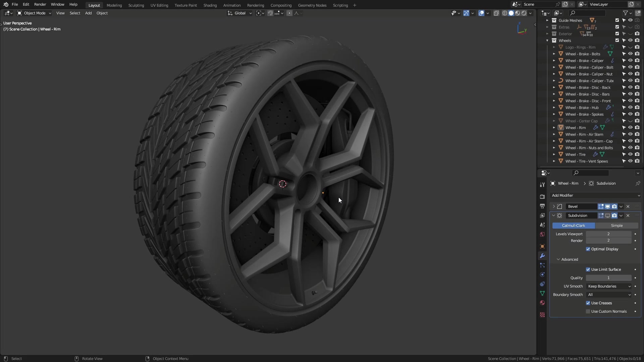644x362 pixels.
Task: Open the Output properties tab icon
Action: tap(542, 206)
